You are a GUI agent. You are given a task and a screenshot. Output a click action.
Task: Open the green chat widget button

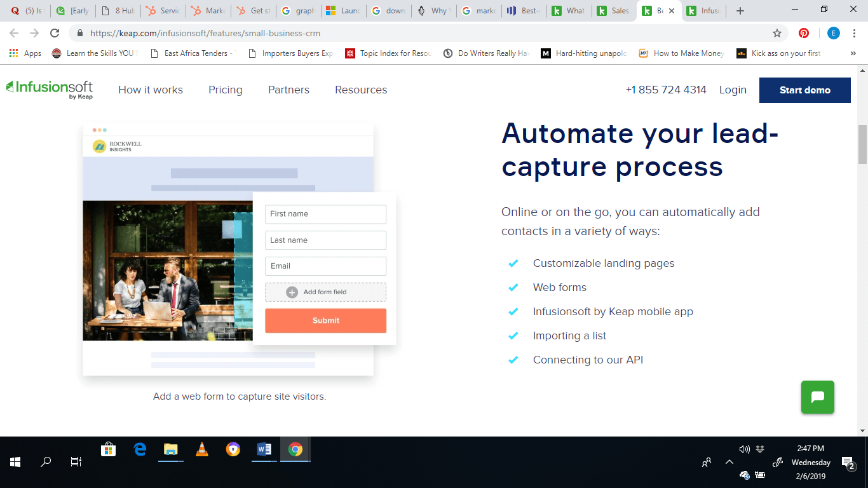(x=818, y=397)
